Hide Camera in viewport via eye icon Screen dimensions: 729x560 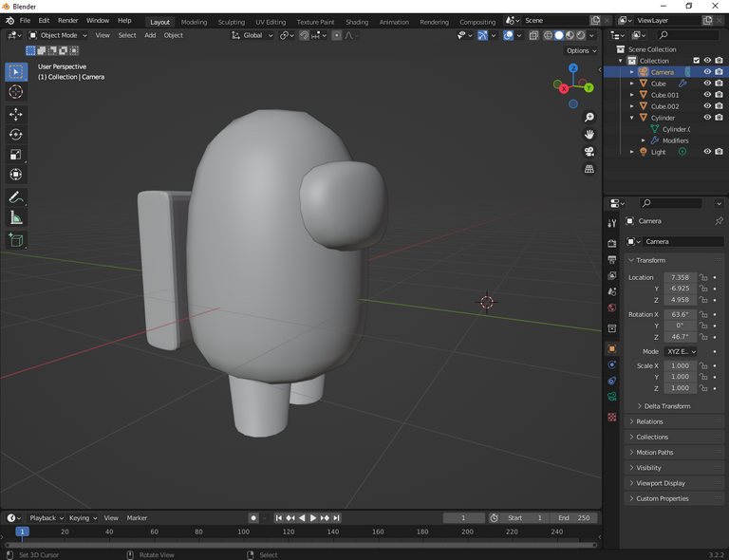[x=707, y=72]
